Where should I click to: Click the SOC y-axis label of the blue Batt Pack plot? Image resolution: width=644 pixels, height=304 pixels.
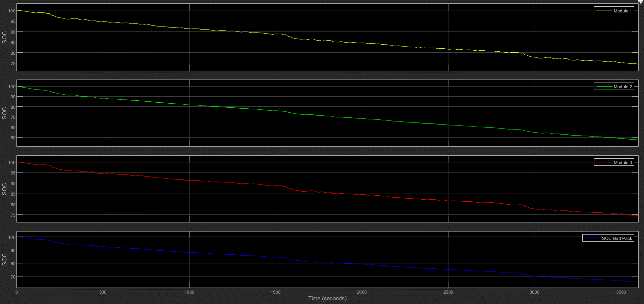[4, 259]
